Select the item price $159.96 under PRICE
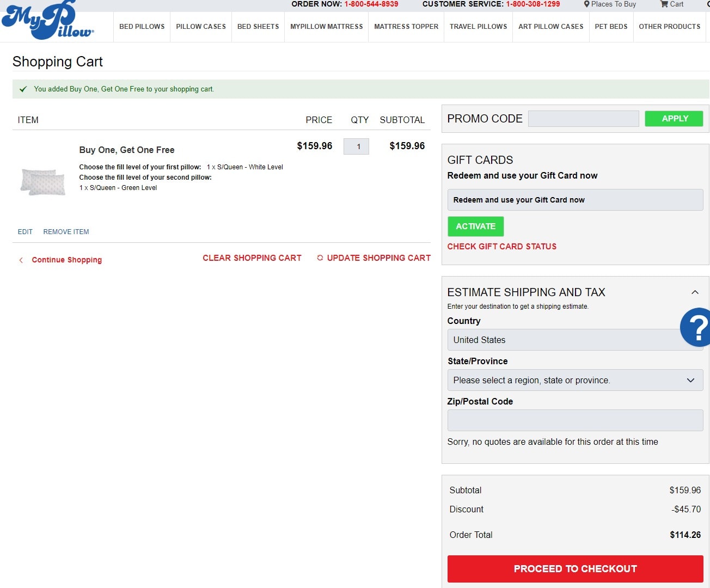710x588 pixels. [x=315, y=146]
